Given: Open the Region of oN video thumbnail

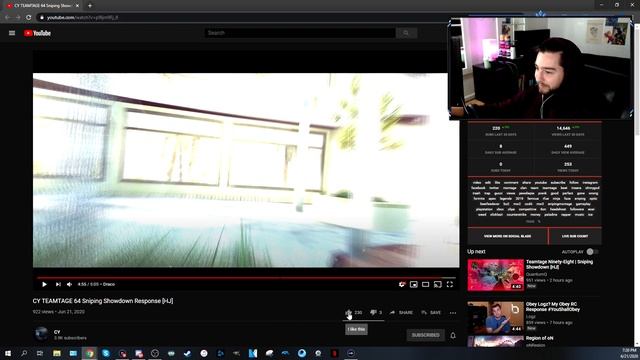Looking at the screenshot, I should pos(496,341).
